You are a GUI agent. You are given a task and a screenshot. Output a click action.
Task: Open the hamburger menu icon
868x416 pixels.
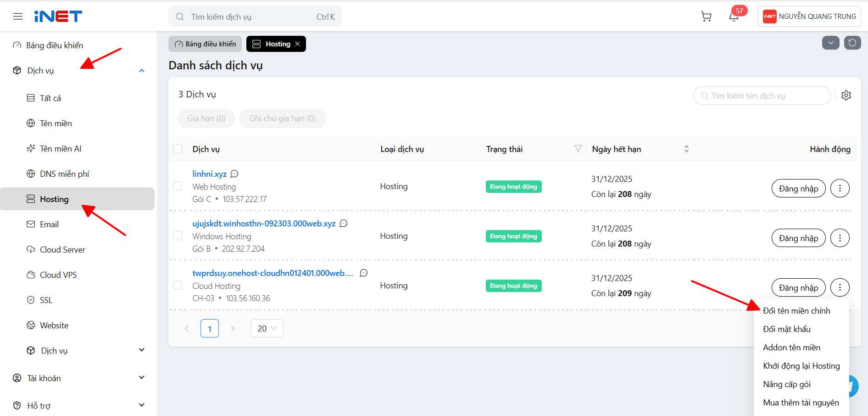[18, 17]
